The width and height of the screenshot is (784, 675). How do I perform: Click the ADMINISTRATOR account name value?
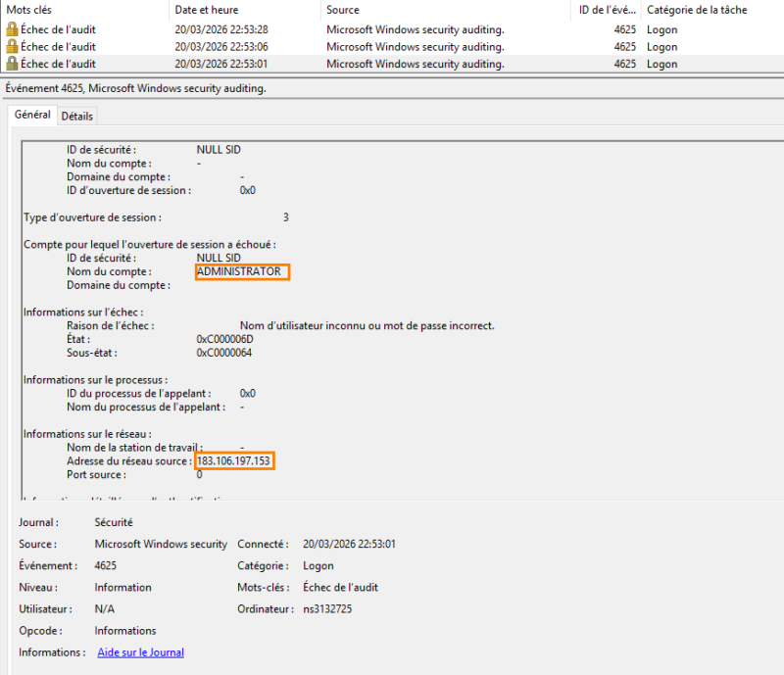238,271
